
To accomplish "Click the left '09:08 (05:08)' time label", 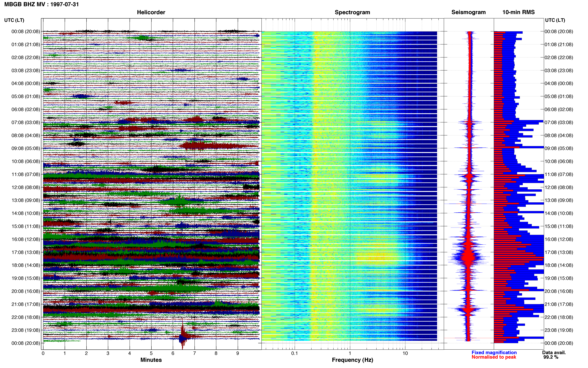I will 26,148.
